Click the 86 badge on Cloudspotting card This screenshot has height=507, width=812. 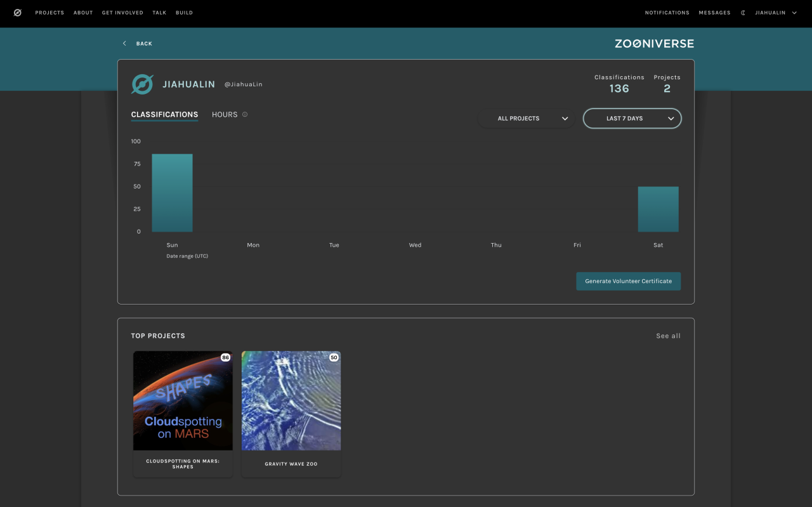pos(225,358)
